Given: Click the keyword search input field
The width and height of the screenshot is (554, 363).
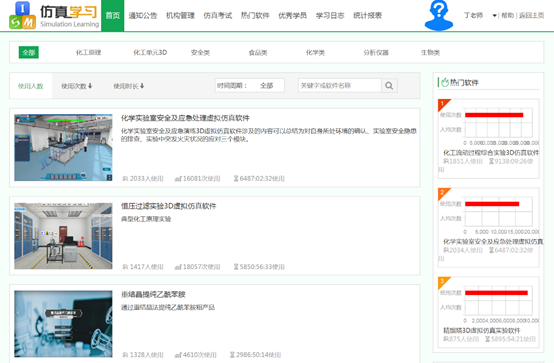Looking at the screenshot, I should [x=340, y=86].
